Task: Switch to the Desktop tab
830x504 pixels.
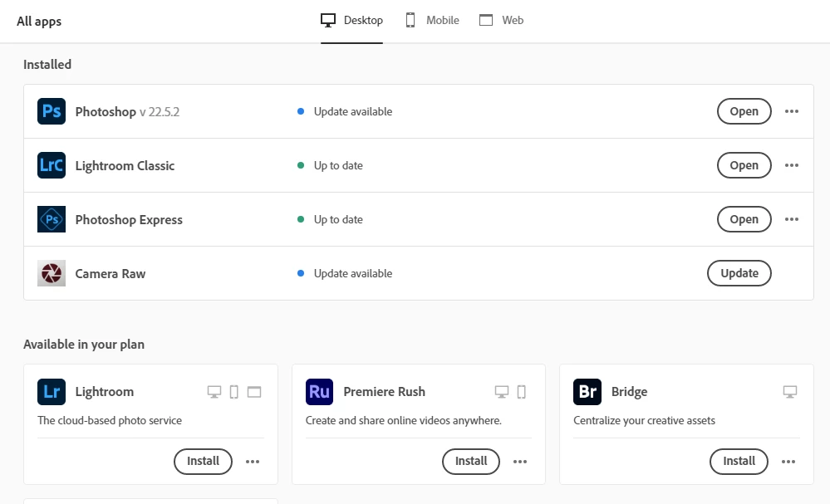Action: coord(351,20)
